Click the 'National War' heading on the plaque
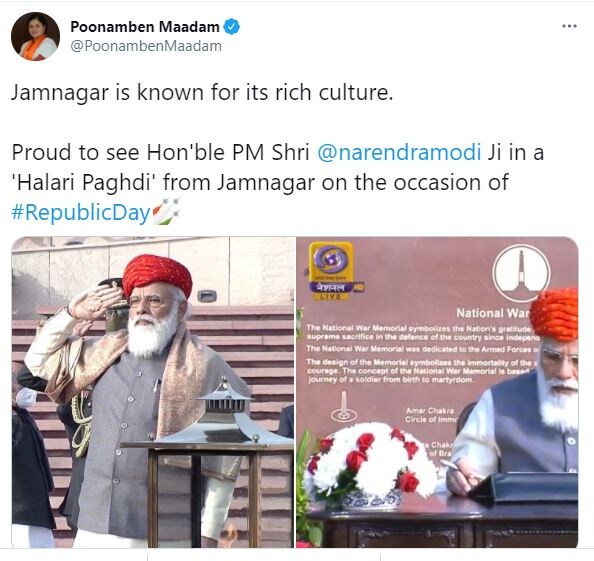This screenshot has height=561, width=594. coord(492,313)
